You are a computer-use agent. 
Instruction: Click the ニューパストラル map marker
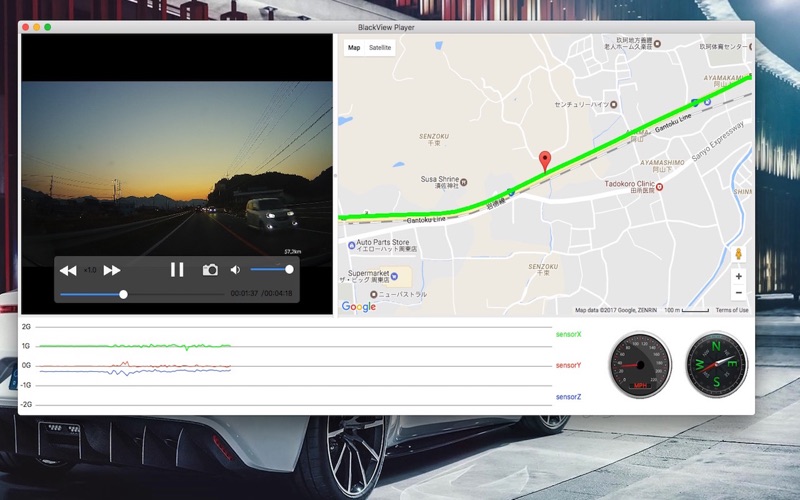pos(373,294)
